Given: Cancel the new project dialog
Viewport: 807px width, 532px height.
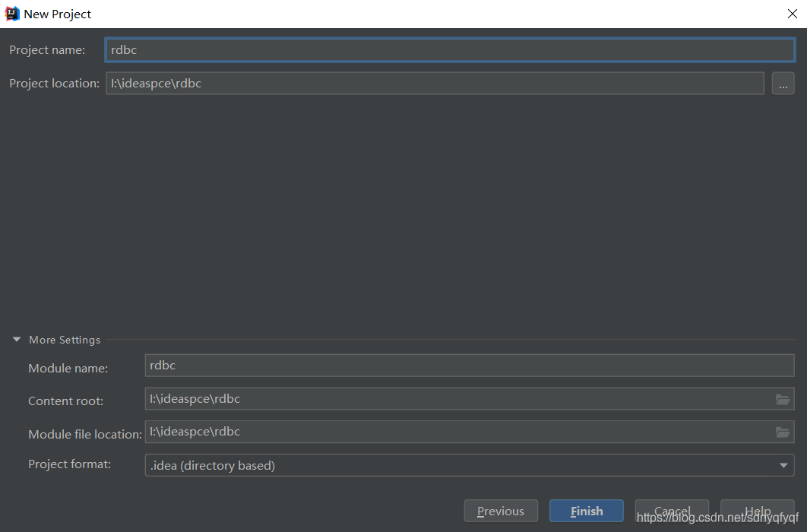Looking at the screenshot, I should point(672,511).
